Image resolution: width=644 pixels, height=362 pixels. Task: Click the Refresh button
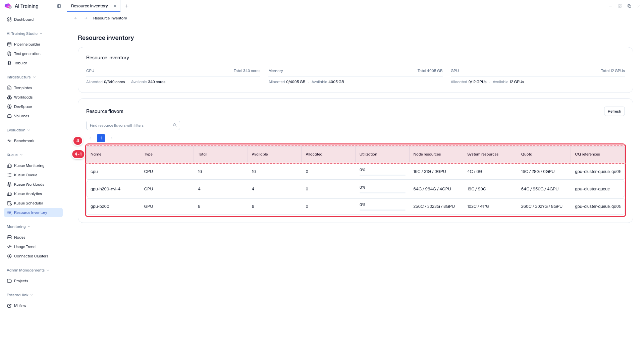click(x=614, y=111)
